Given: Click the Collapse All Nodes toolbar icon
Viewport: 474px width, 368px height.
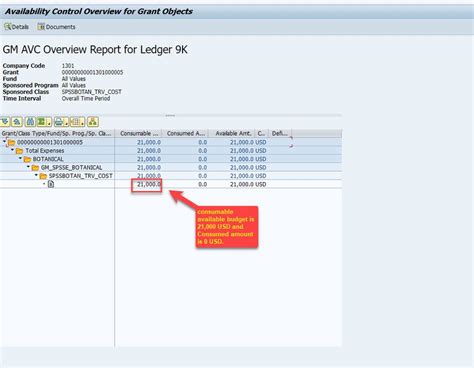Looking at the screenshot, I should (x=17, y=122).
